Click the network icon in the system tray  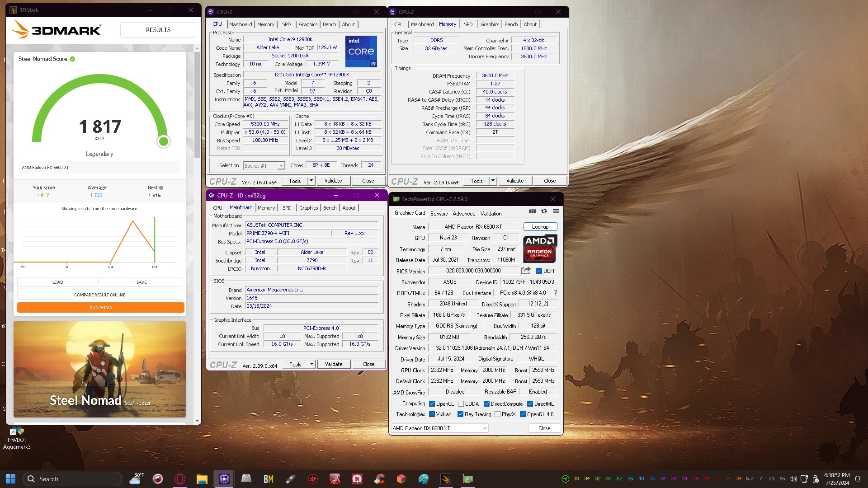click(804, 479)
